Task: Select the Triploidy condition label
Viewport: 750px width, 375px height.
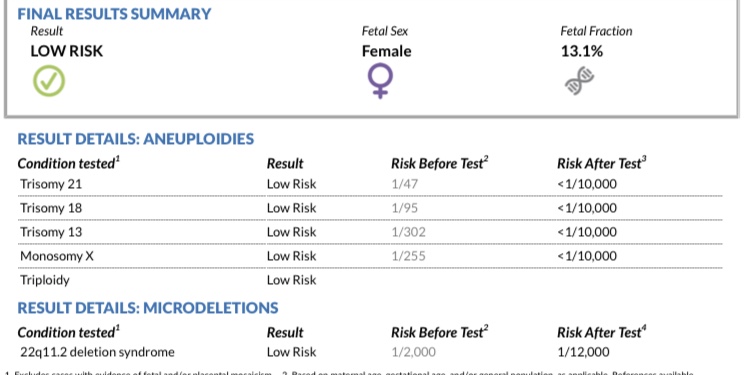Action: [45, 280]
